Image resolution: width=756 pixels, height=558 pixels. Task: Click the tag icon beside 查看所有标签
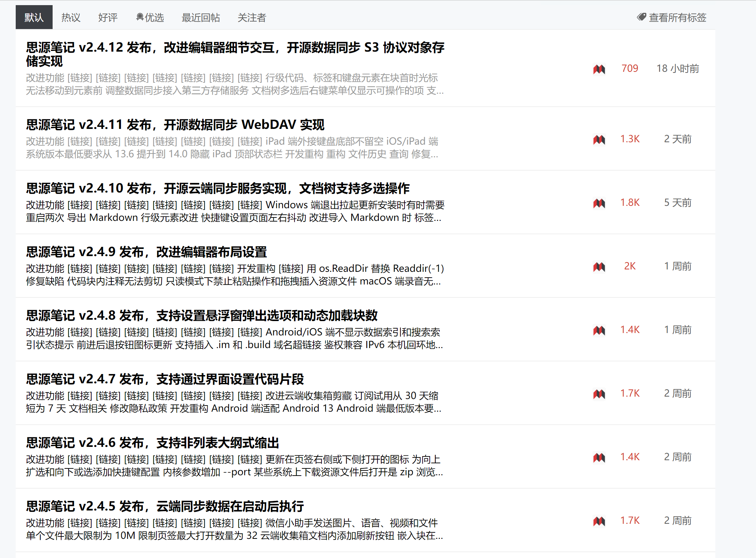(x=642, y=17)
